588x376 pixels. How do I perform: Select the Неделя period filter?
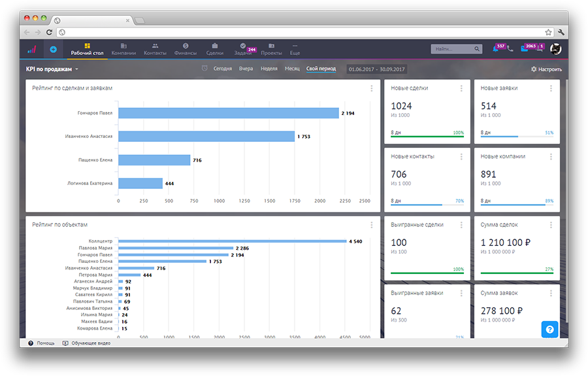click(x=269, y=69)
